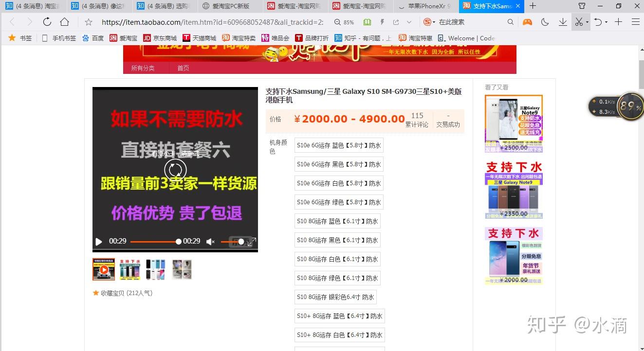
Task: Click the video progress bar
Action: tap(155, 242)
